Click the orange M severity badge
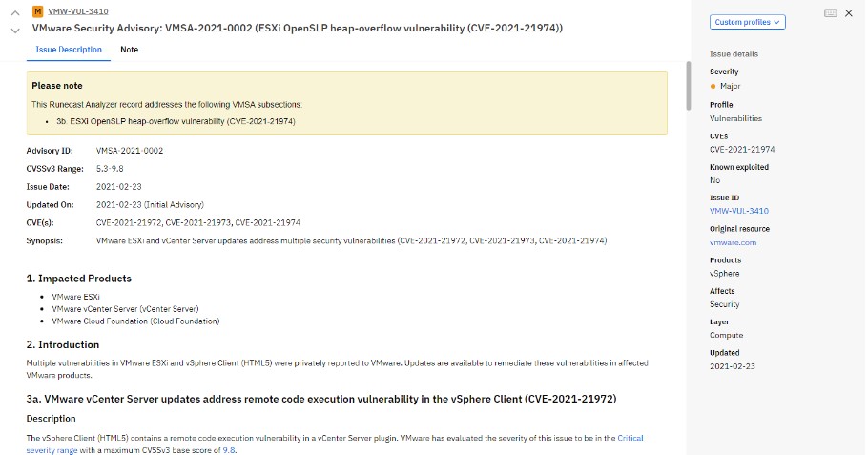868x455 pixels. click(x=37, y=11)
